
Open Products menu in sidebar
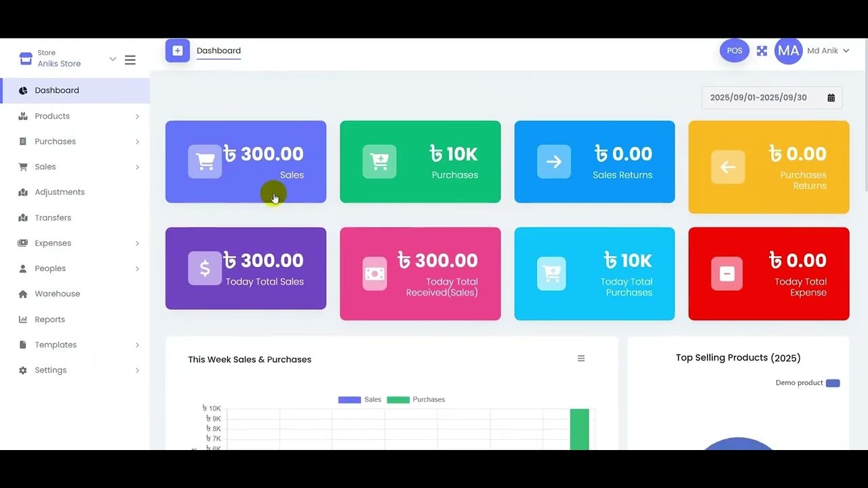75,116
